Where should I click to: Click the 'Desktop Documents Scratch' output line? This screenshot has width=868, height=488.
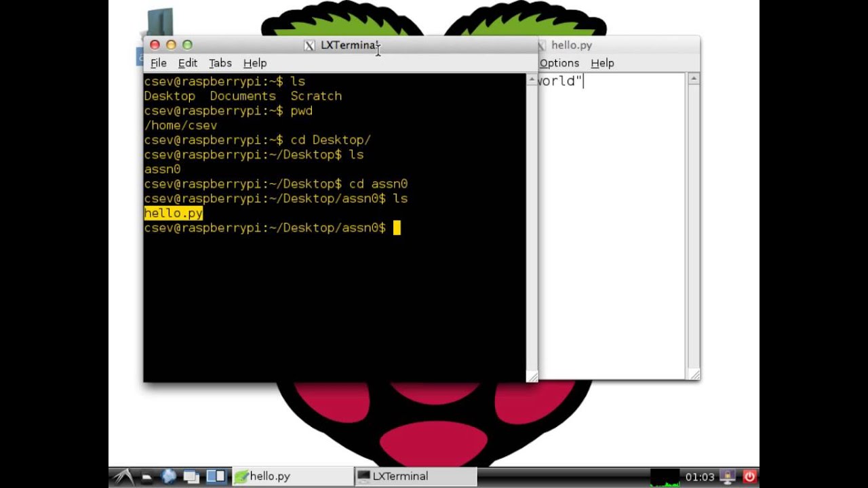[243, 96]
